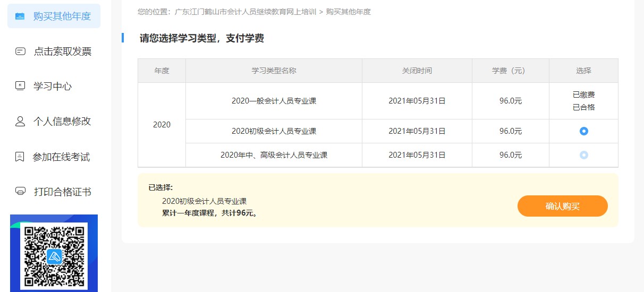This screenshot has height=292, width=644.
Task: Click the printer icon beside 打印合格证书
Action: (x=20, y=191)
